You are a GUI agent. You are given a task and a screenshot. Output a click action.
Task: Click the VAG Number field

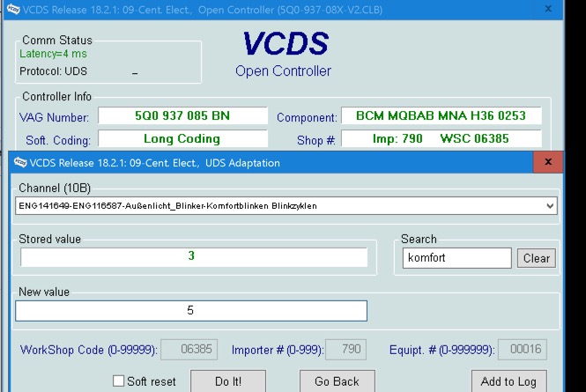pos(182,116)
